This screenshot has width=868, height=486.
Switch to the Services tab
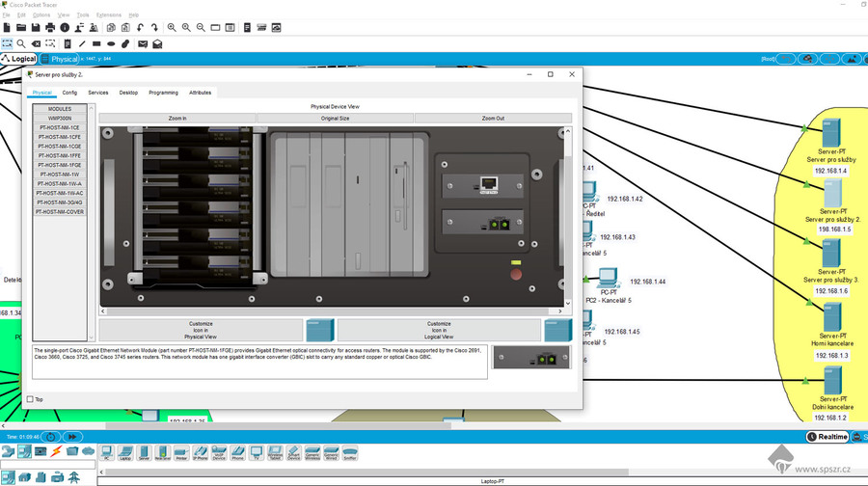(98, 93)
